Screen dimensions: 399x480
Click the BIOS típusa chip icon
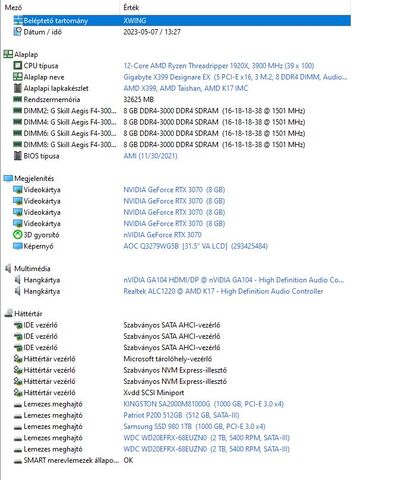click(18, 156)
